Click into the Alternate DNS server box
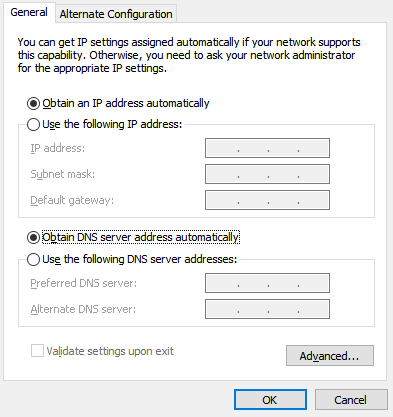 [267, 309]
